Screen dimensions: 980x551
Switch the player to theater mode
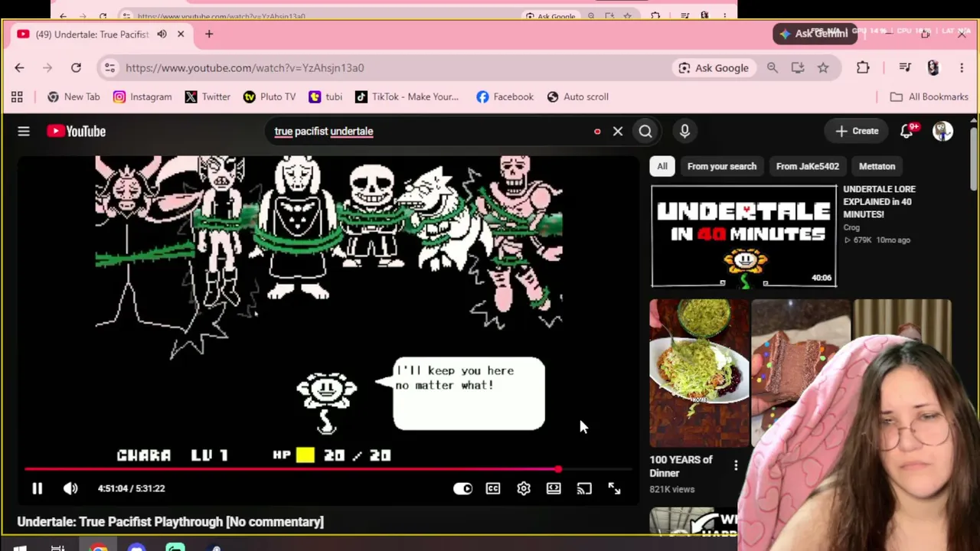[554, 488]
